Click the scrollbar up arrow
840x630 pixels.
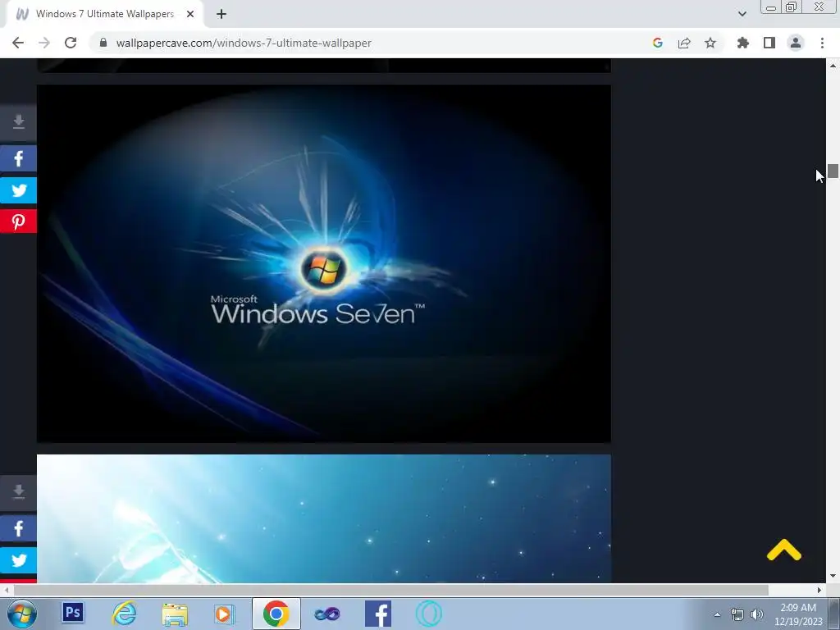[x=833, y=66]
